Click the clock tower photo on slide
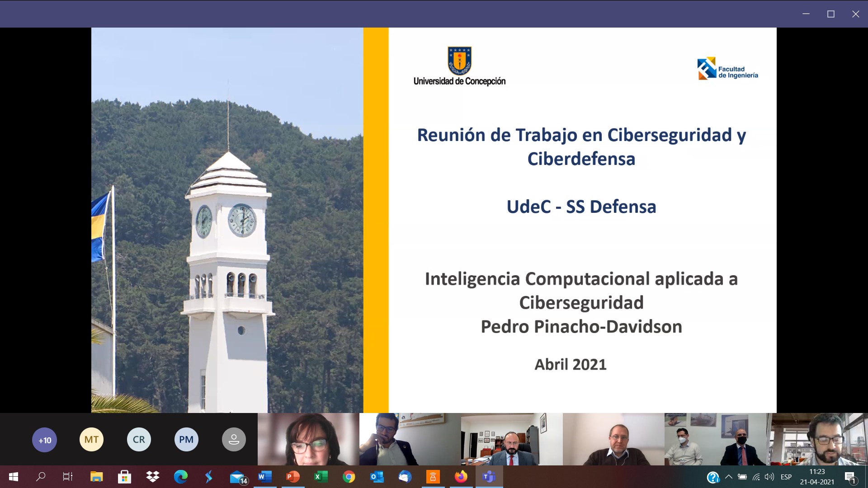Screen dimensions: 868x488 (227, 220)
